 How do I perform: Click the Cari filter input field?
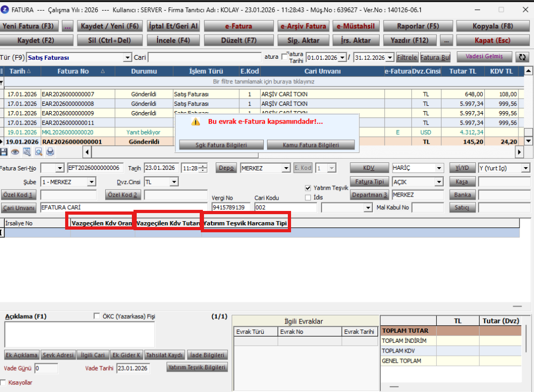point(205,57)
